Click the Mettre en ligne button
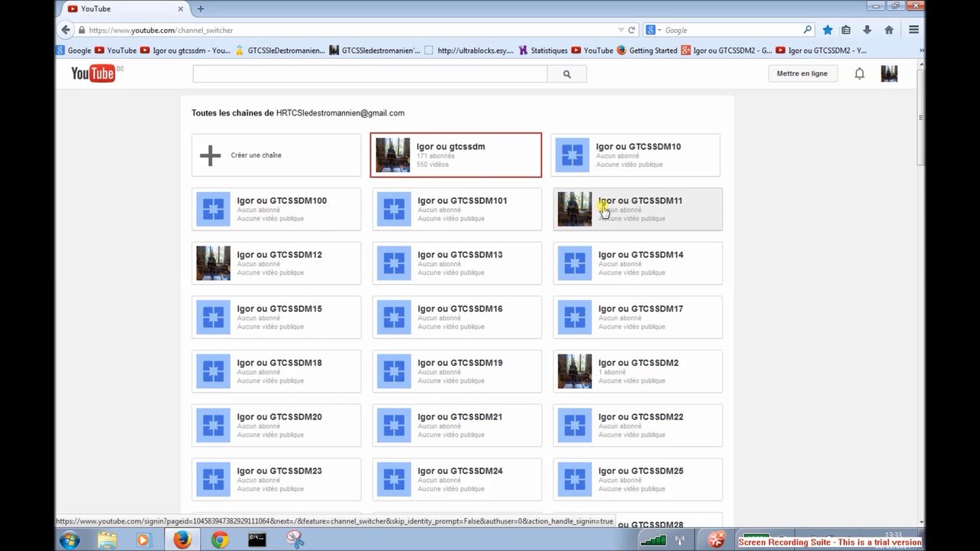Viewport: 980px width, 551px height. pos(802,73)
